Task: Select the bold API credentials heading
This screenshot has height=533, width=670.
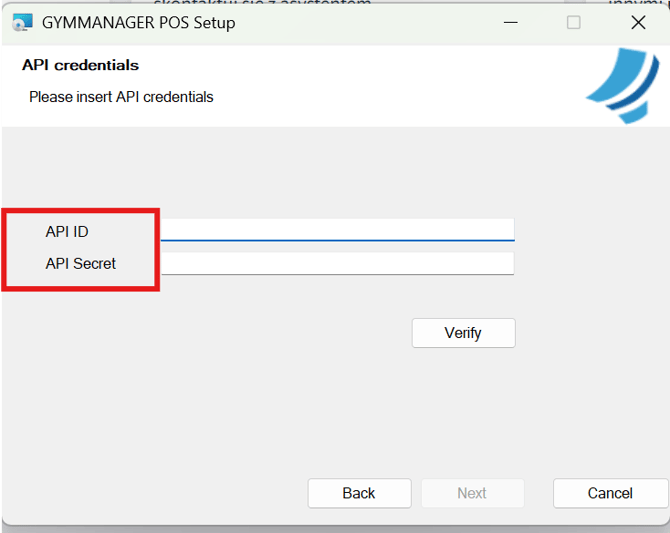Action: point(80,65)
